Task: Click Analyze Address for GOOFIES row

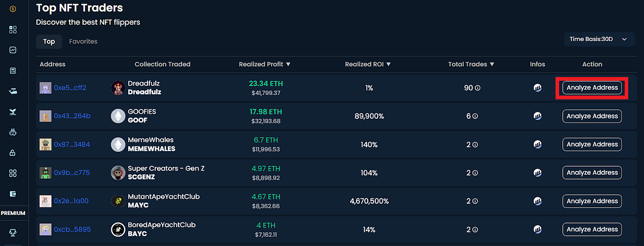Action: point(592,116)
